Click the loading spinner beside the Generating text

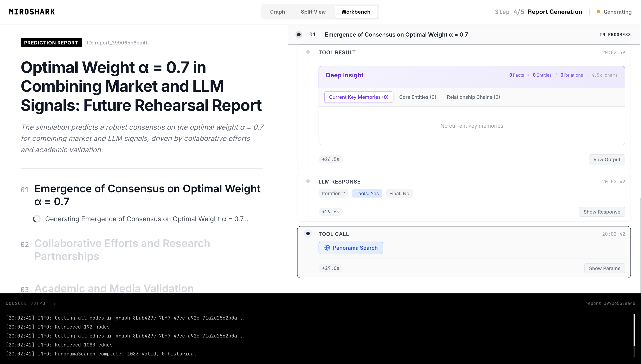[37, 219]
